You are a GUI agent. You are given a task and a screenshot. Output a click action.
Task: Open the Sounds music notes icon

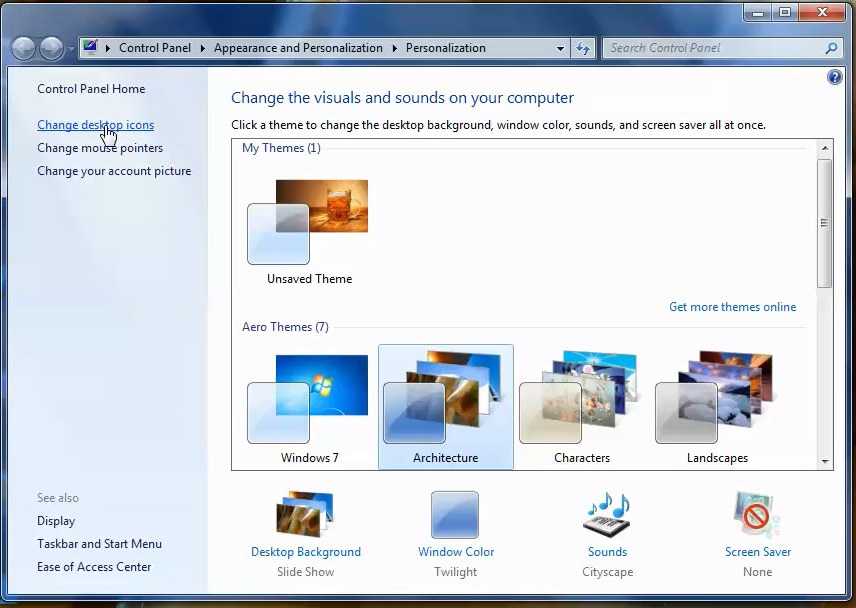point(608,514)
